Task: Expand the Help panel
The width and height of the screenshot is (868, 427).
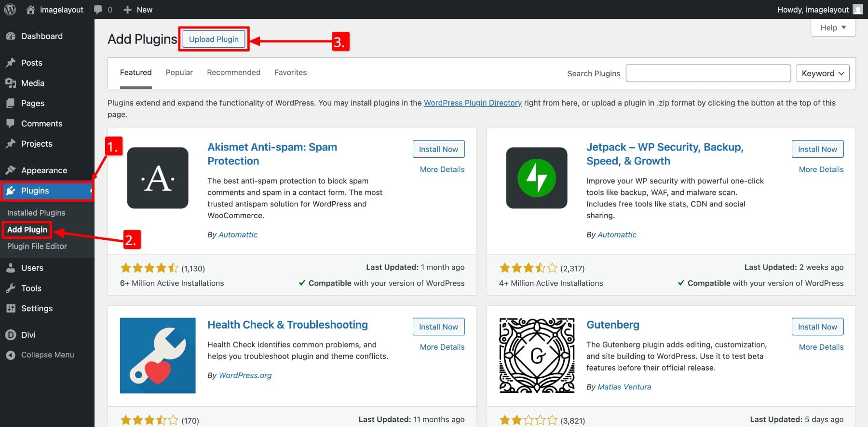Action: point(833,28)
